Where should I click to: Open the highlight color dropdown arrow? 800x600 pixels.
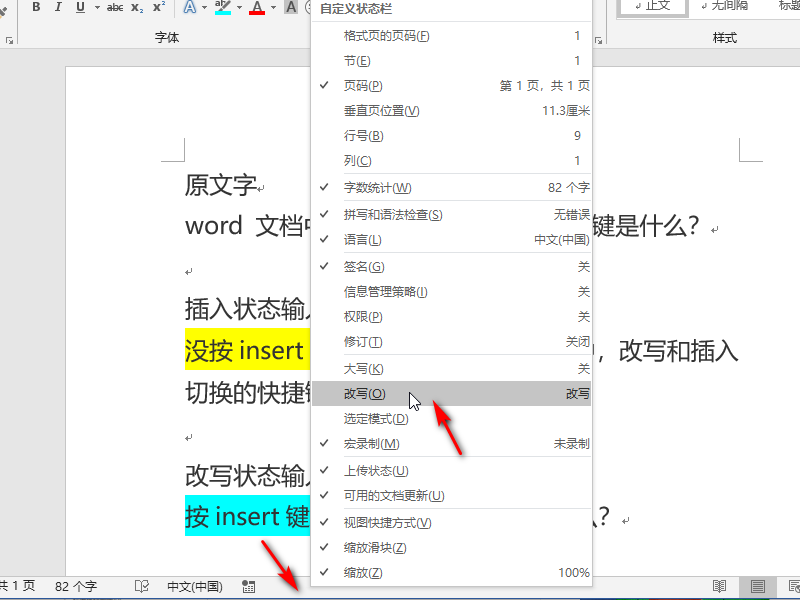coord(239,7)
